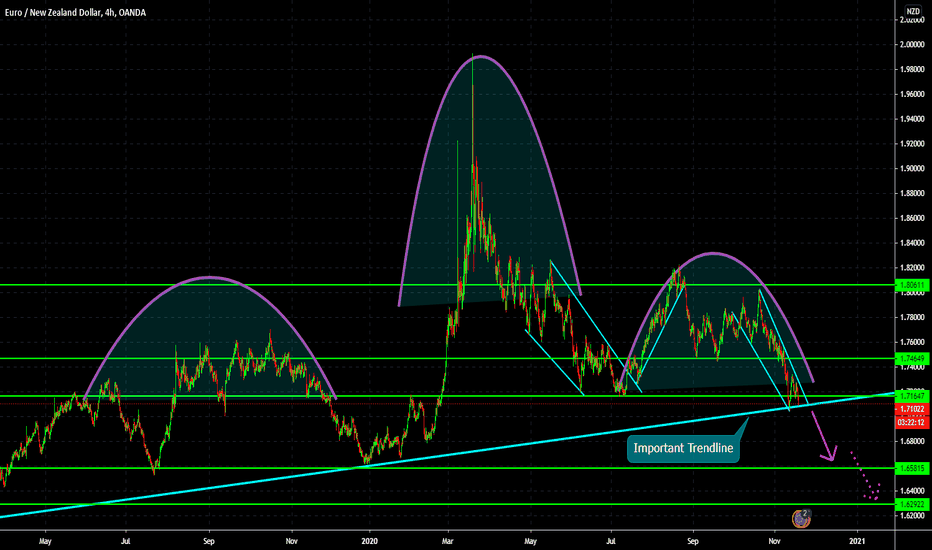Click the Mar label on time axis
Screen dimensions: 932x550
point(448,541)
